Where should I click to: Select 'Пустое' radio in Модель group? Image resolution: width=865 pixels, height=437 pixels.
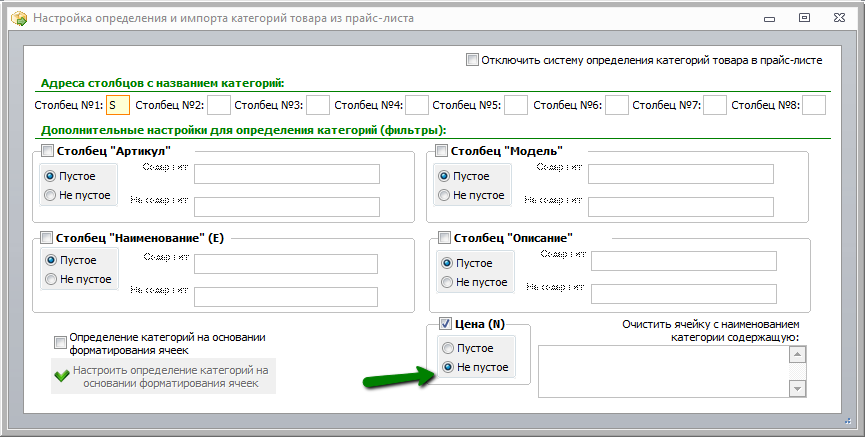point(444,176)
